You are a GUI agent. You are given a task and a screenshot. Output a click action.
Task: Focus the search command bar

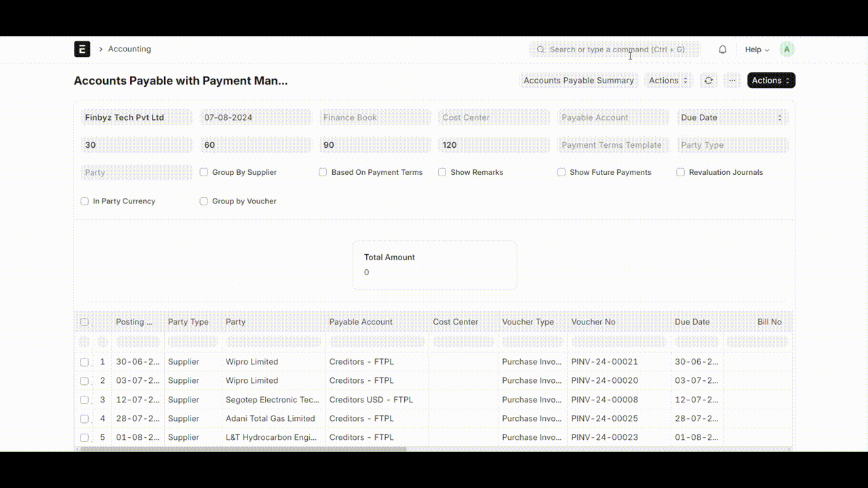point(615,49)
